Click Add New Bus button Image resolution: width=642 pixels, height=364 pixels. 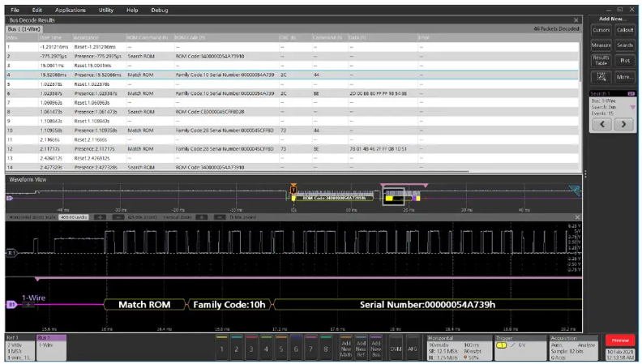click(376, 348)
